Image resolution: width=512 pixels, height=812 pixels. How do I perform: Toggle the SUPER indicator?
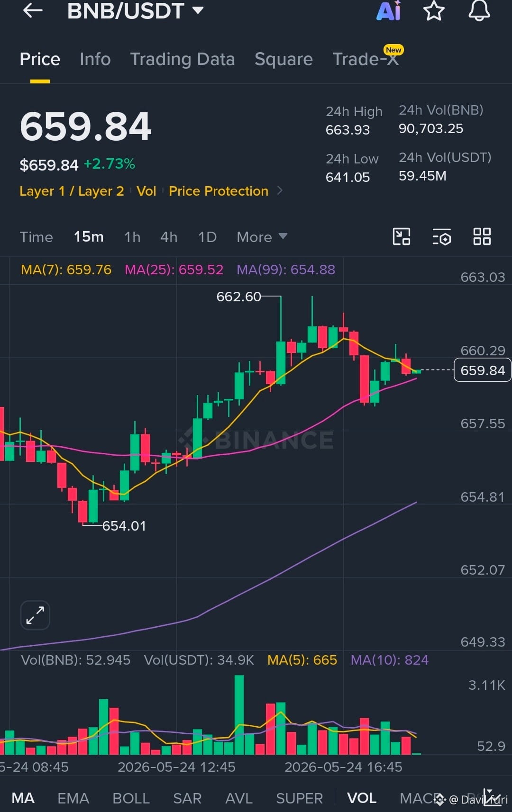point(299,798)
